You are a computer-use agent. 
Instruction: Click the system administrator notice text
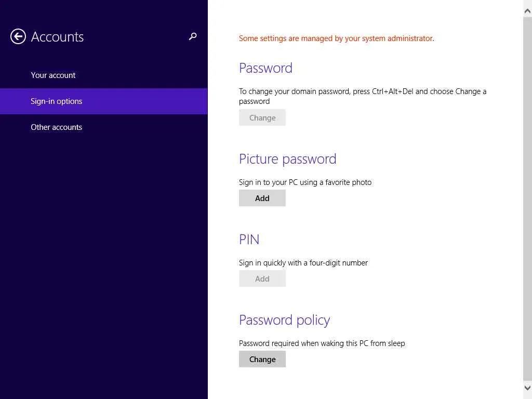[336, 38]
